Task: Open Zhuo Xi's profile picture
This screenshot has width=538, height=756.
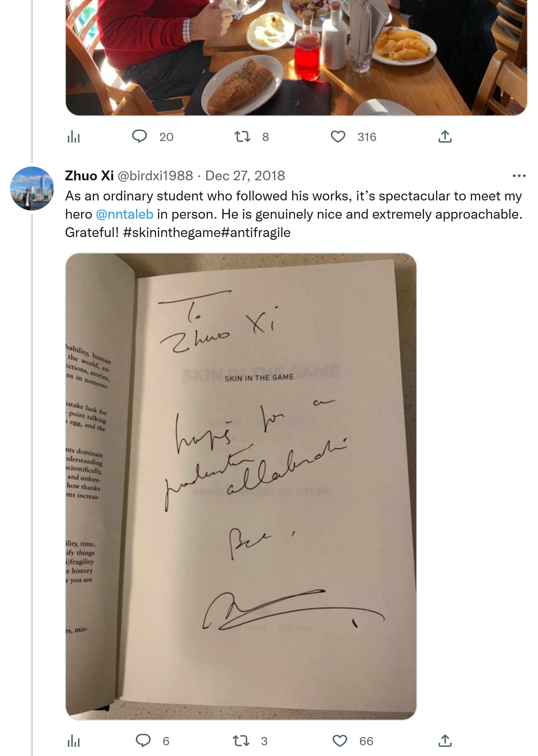Action: tap(32, 188)
